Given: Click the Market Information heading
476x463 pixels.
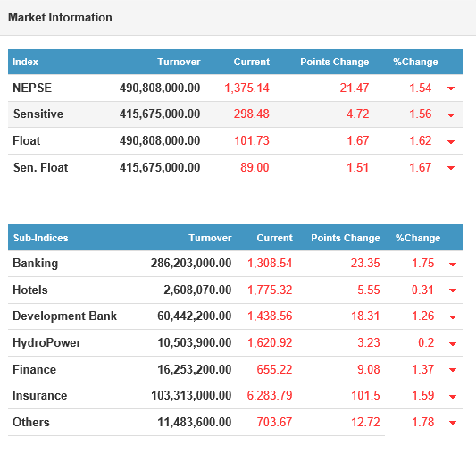Looking at the screenshot, I should pos(60,17).
